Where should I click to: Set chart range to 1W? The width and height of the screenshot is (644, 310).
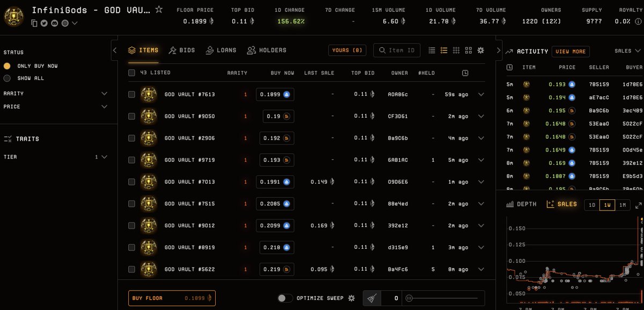pos(607,205)
